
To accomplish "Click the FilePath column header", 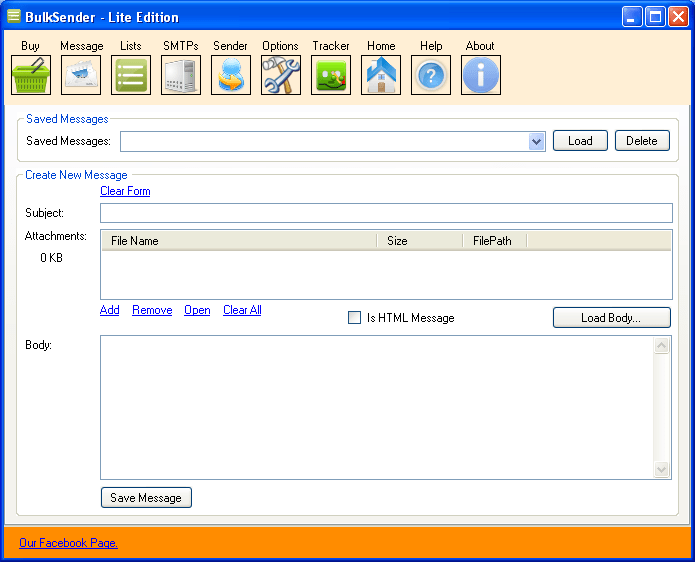I will pos(495,241).
